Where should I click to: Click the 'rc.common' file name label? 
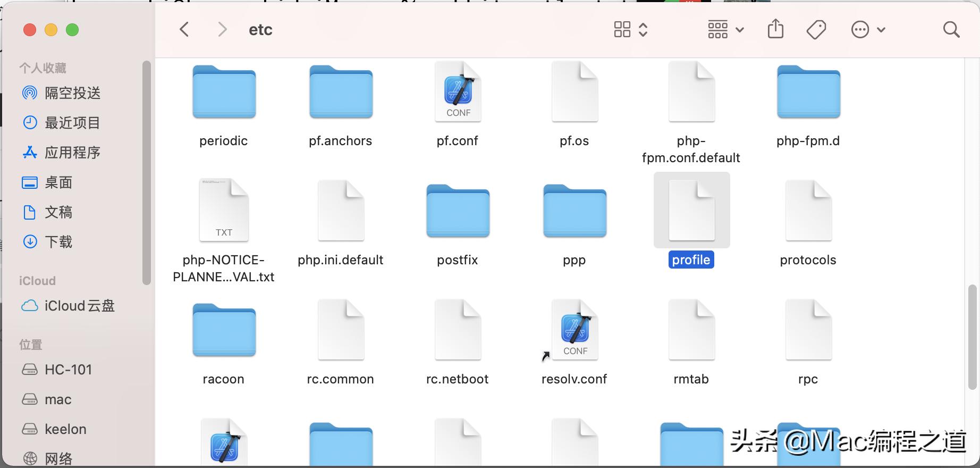click(x=341, y=379)
